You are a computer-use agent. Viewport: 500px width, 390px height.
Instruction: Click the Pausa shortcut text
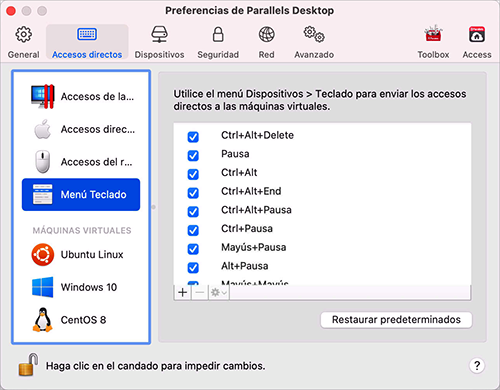(235, 154)
